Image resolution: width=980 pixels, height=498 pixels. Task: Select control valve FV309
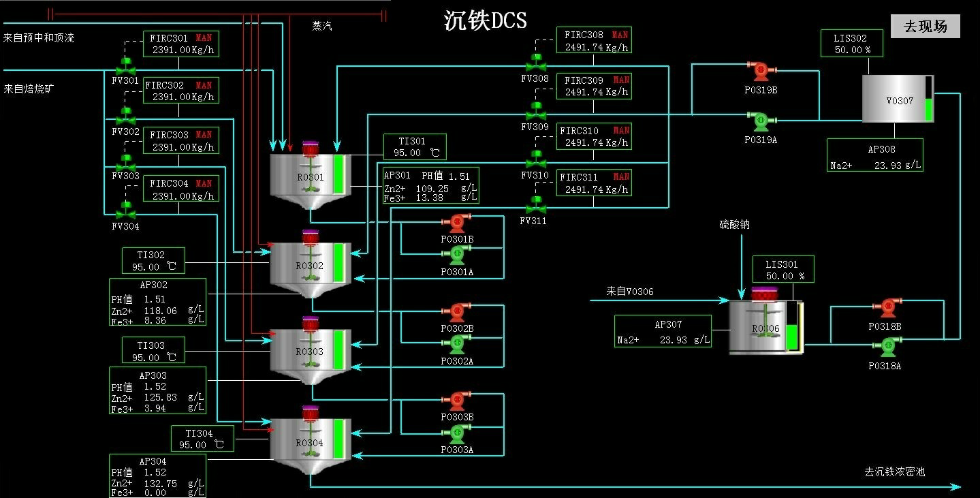coord(536,111)
